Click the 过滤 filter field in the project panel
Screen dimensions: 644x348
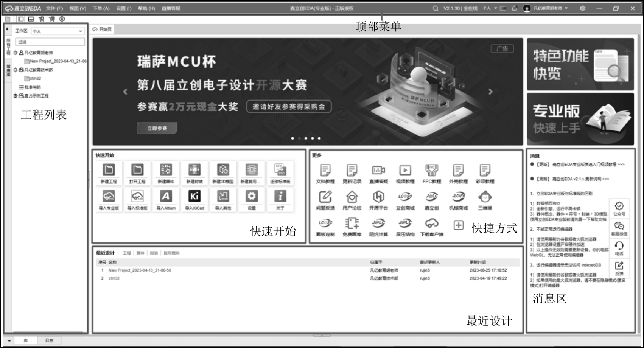coord(50,42)
